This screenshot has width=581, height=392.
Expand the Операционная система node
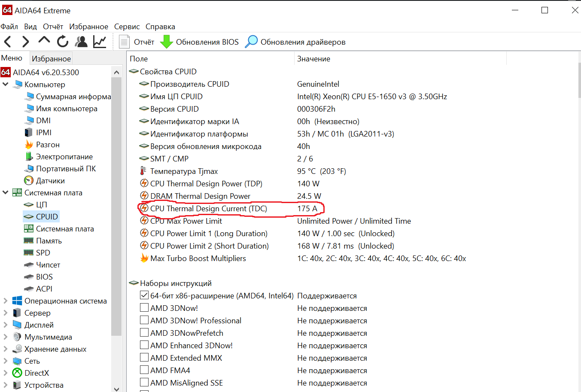pos(6,301)
